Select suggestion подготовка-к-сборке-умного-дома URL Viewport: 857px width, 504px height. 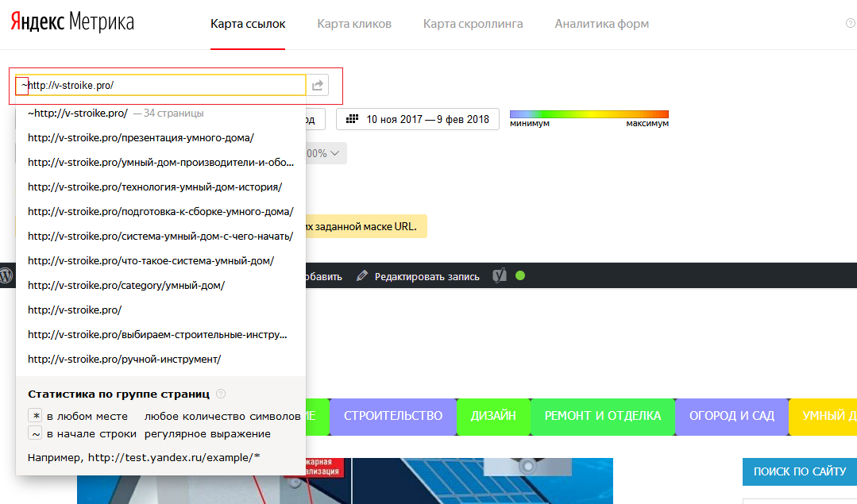tap(160, 211)
